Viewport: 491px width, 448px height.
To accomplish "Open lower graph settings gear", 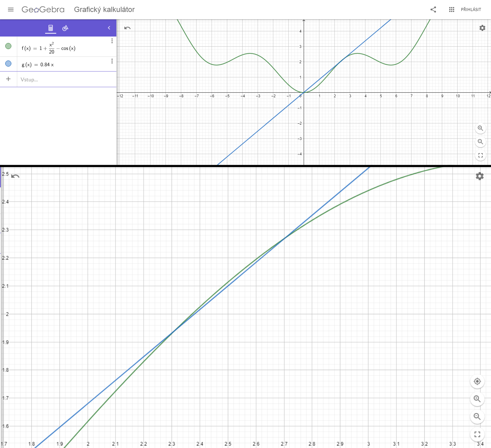I will [480, 176].
